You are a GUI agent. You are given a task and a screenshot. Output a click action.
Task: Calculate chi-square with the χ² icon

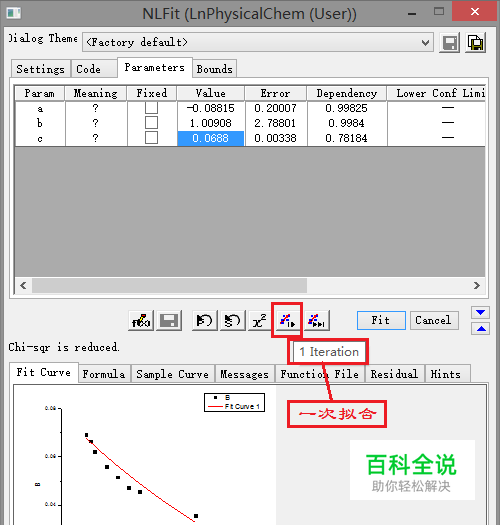coord(259,321)
